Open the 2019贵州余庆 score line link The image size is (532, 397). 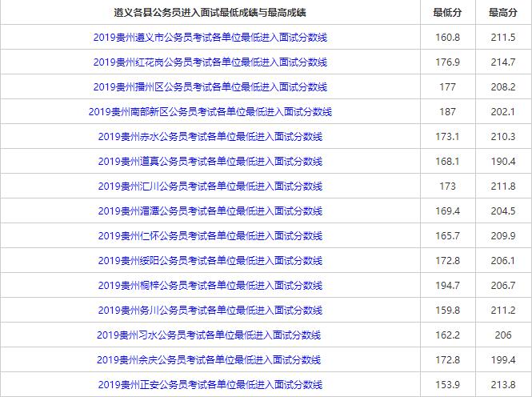coord(210,359)
